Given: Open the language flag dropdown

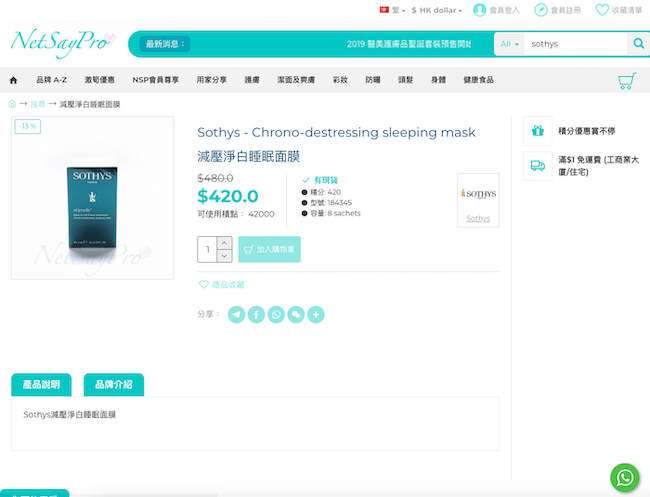Looking at the screenshot, I should tap(392, 10).
